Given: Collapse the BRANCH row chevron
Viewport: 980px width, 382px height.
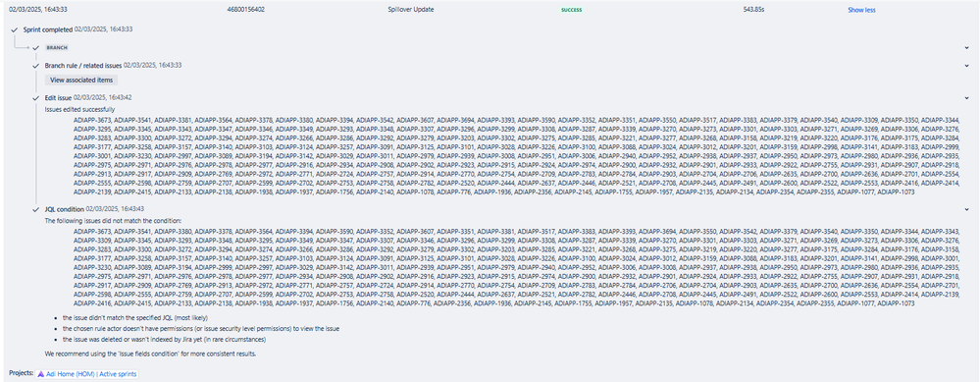Looking at the screenshot, I should (x=966, y=47).
